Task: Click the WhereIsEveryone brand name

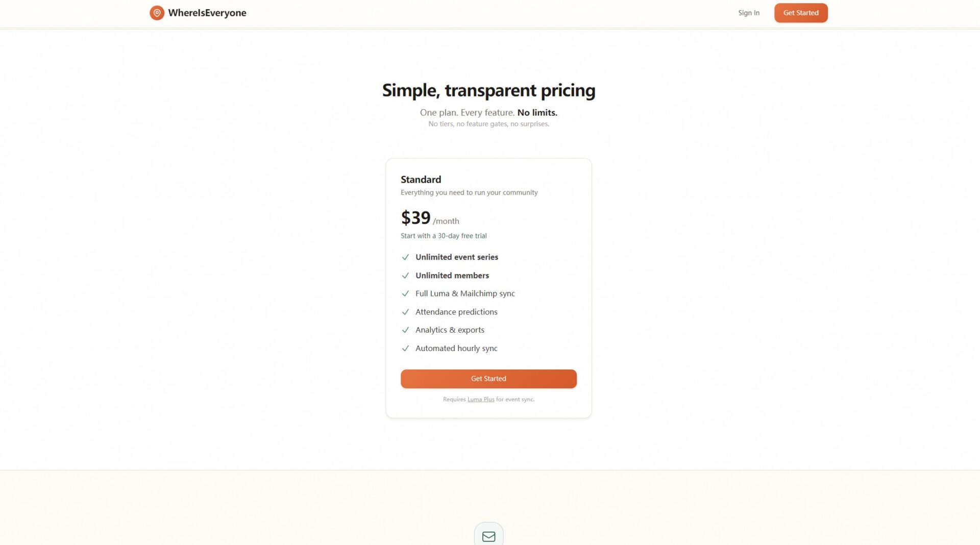Action: pyautogui.click(x=207, y=13)
